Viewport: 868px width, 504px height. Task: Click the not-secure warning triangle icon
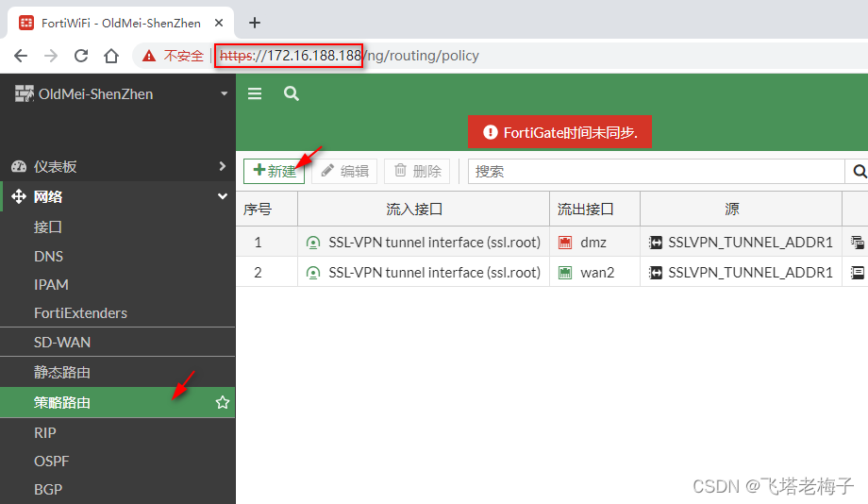pos(149,56)
